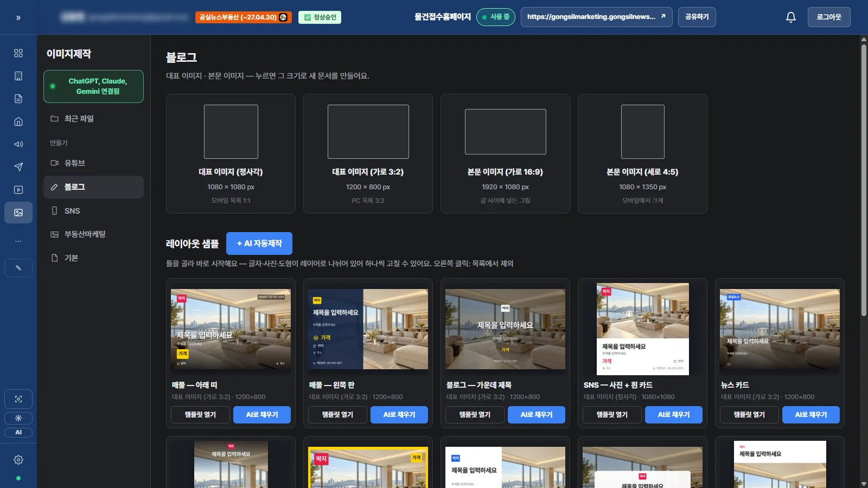
Task: Open the gongsilmarketing URL link
Action: click(597, 17)
